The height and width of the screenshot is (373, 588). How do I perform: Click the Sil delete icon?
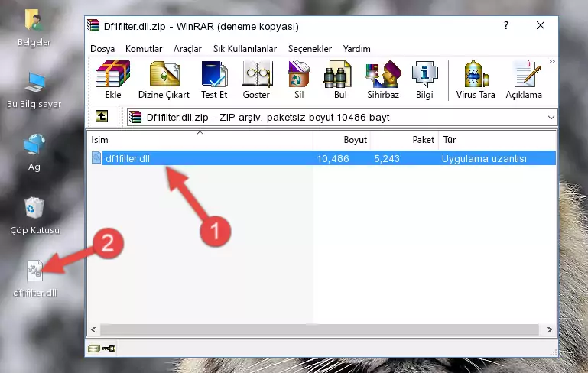point(299,79)
